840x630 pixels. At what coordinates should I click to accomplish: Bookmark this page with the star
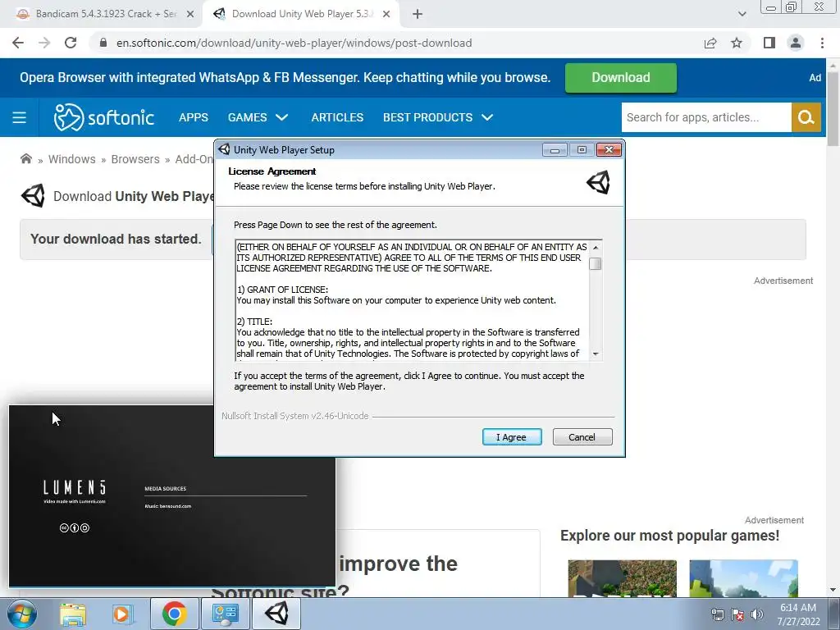click(x=737, y=43)
